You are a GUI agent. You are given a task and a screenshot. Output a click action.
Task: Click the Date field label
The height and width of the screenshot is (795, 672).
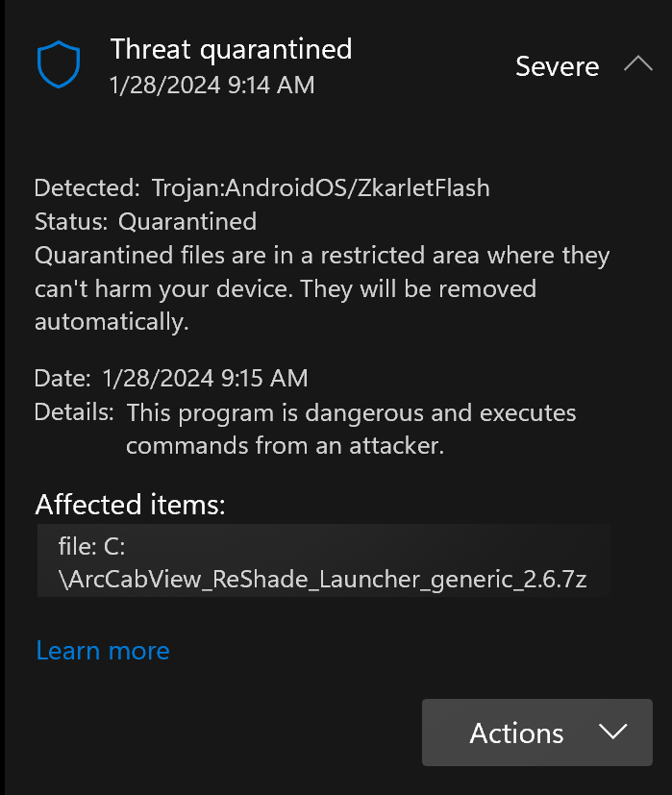[62, 378]
